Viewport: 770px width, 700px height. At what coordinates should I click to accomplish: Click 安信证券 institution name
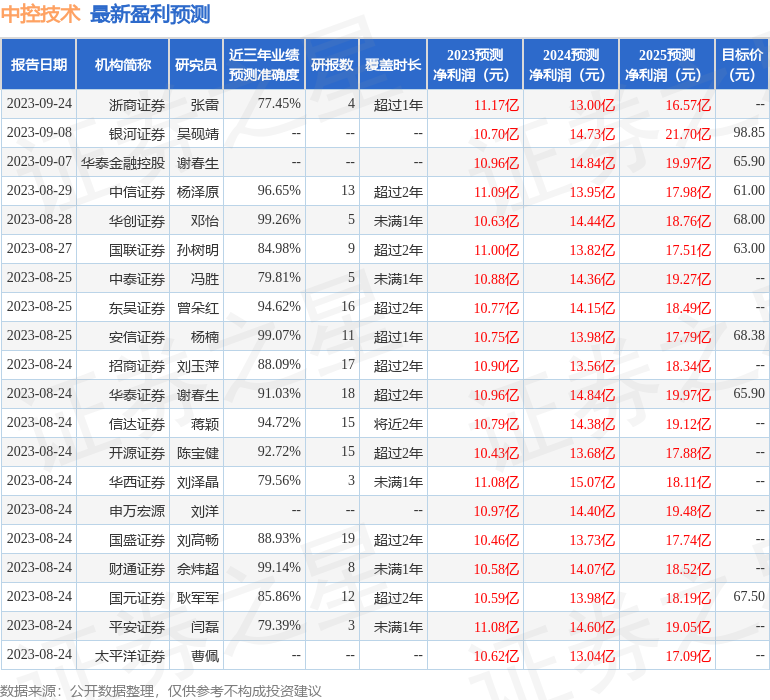tap(137, 337)
